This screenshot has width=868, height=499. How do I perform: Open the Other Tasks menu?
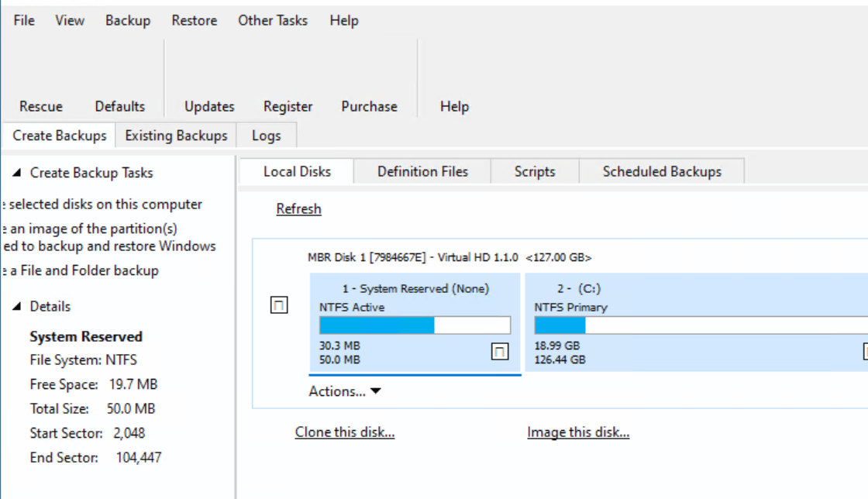(x=273, y=20)
